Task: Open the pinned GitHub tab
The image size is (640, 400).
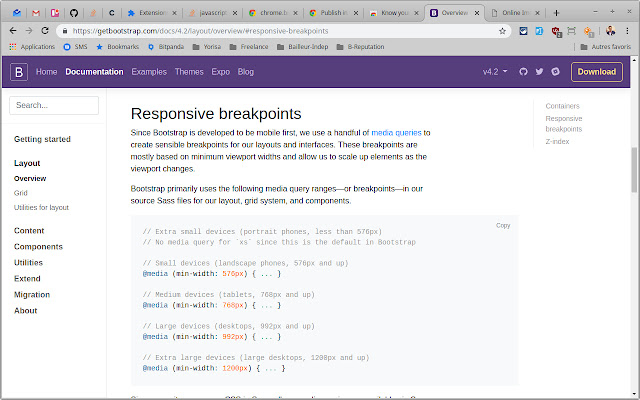Action: pyautogui.click(x=73, y=13)
